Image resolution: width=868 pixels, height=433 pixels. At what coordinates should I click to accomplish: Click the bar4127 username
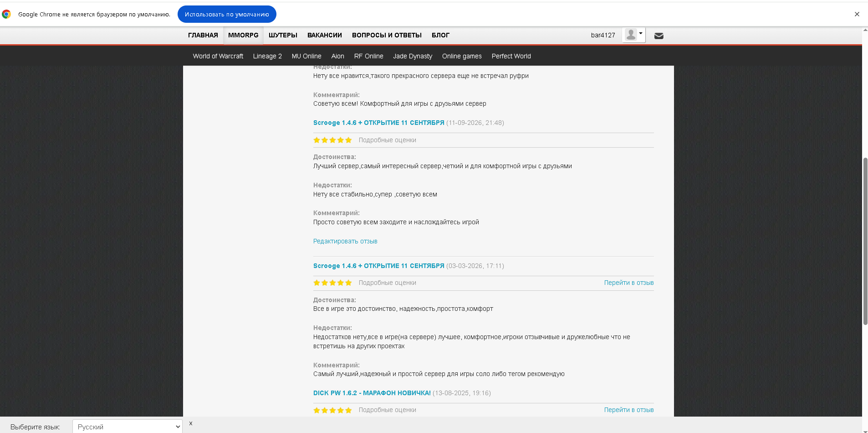pos(603,35)
